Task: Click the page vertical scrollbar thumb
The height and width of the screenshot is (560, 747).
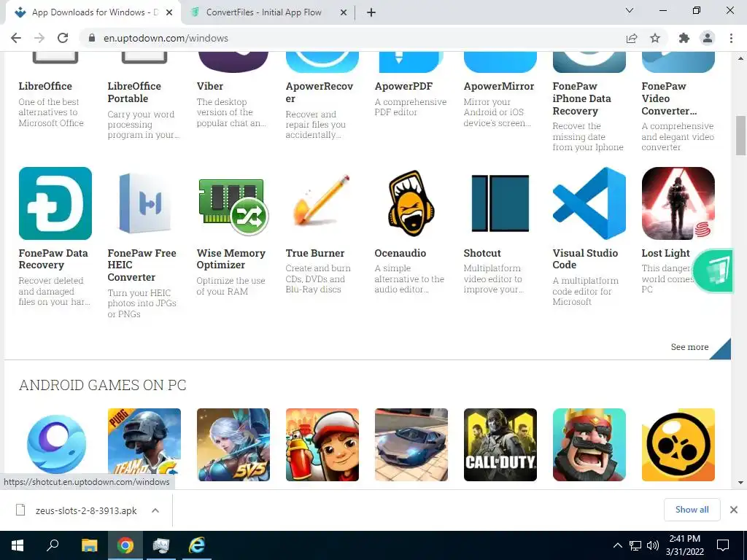Action: pyautogui.click(x=740, y=135)
